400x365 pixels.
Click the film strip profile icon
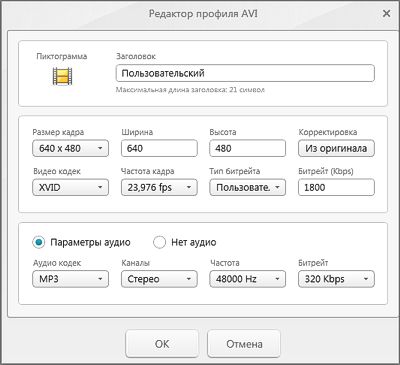point(62,76)
